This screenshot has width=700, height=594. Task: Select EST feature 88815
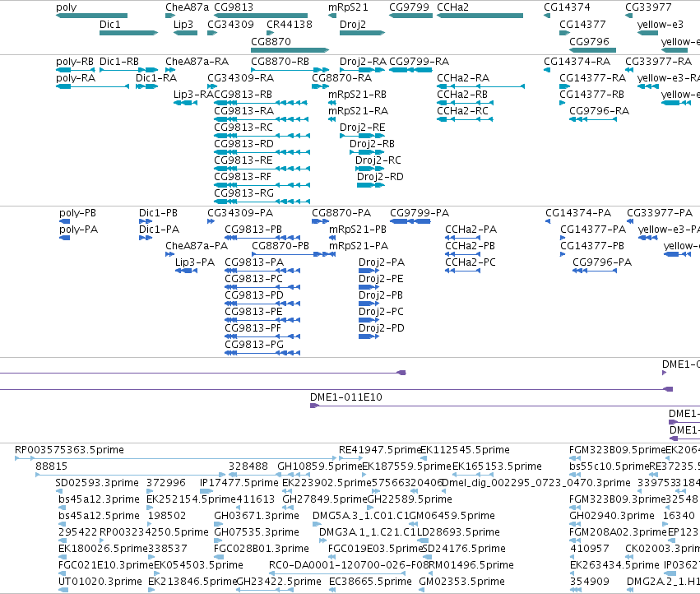[x=130, y=475]
